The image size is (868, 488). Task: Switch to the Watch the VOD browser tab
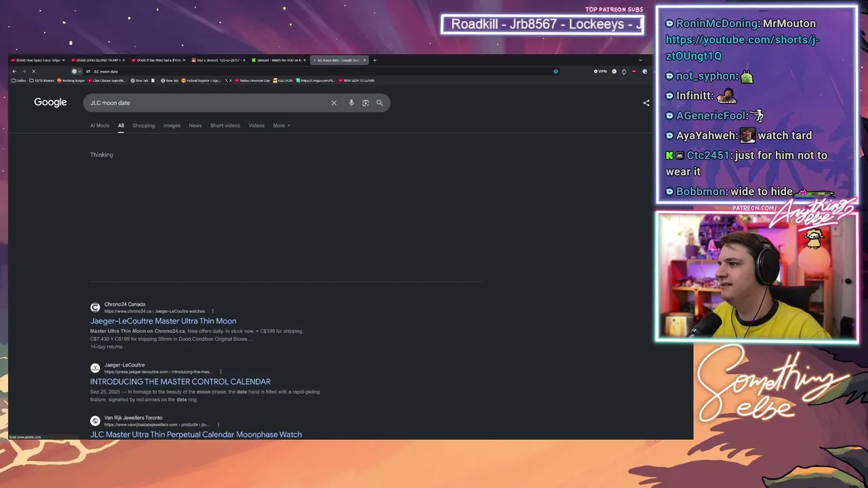[x=277, y=60]
